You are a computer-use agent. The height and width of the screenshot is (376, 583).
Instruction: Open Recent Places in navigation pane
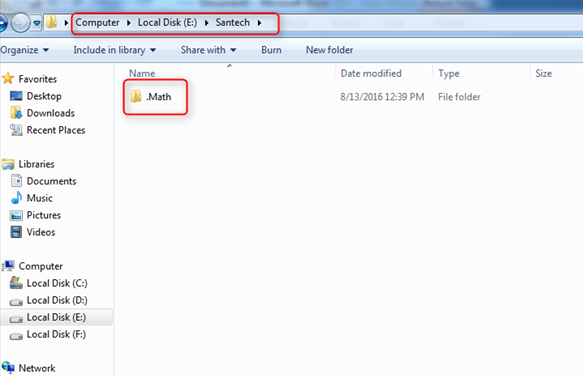coord(56,130)
